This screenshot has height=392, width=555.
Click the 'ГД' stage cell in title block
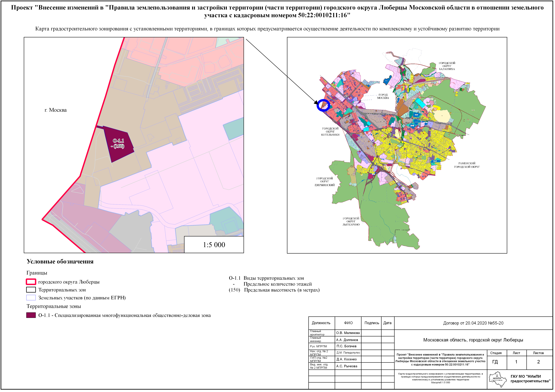tap(496, 362)
